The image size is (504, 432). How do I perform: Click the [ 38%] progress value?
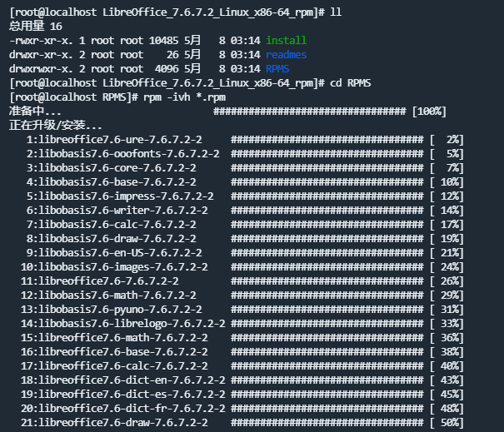447,351
